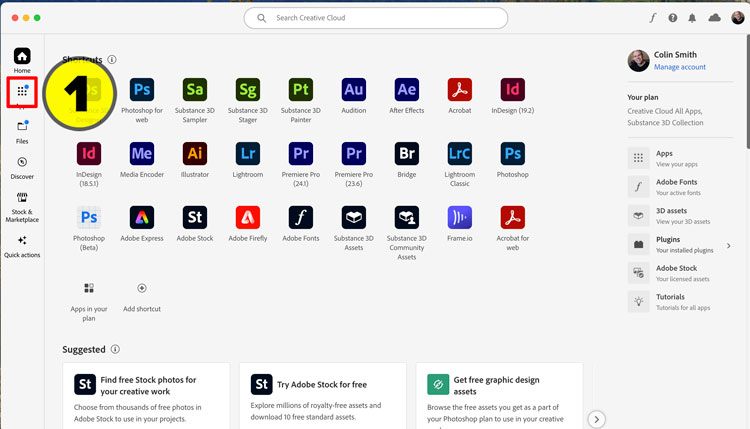
Task: Launch Adobe Bridge
Action: tap(407, 154)
